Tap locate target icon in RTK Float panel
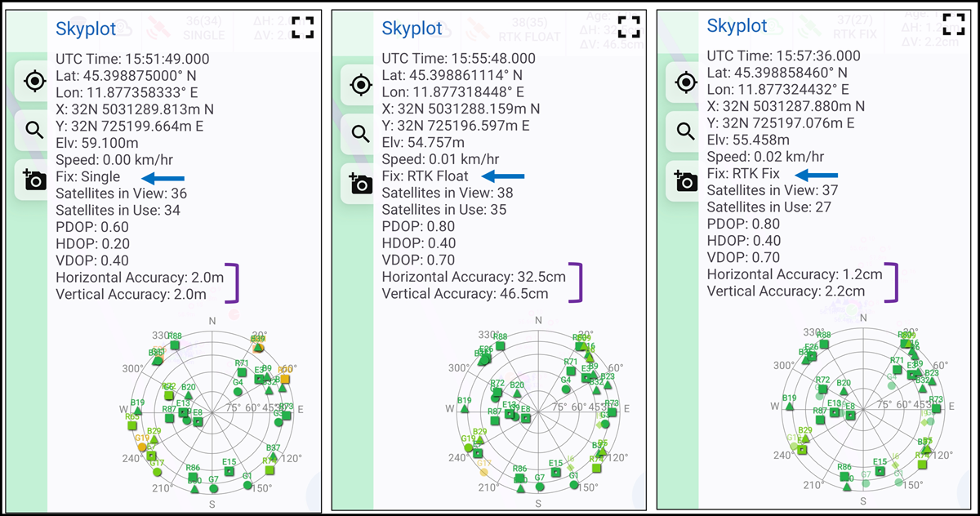Image resolution: width=980 pixels, height=516 pixels. tap(361, 84)
